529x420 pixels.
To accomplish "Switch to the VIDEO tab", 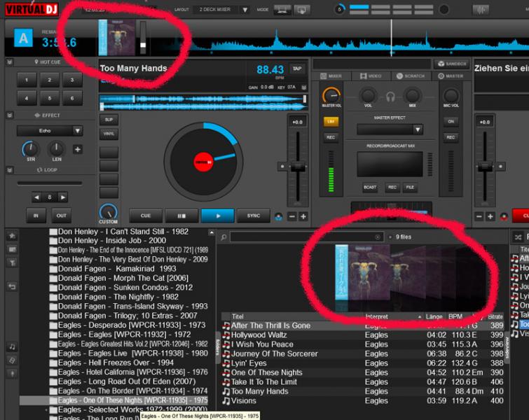I will [x=371, y=76].
